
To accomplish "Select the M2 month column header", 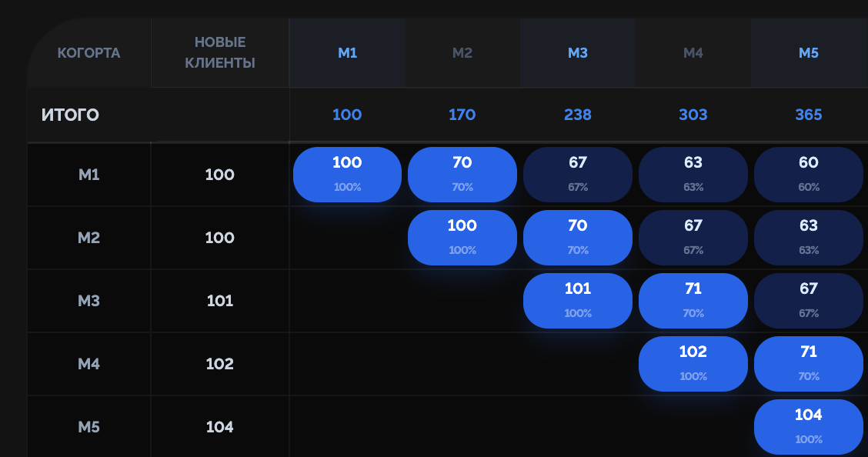I will click(x=462, y=53).
